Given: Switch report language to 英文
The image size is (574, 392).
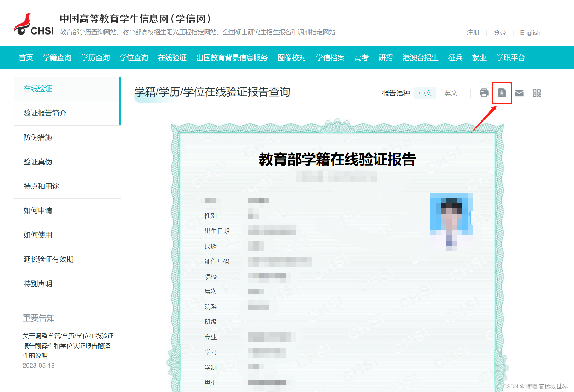Looking at the screenshot, I should pos(450,93).
